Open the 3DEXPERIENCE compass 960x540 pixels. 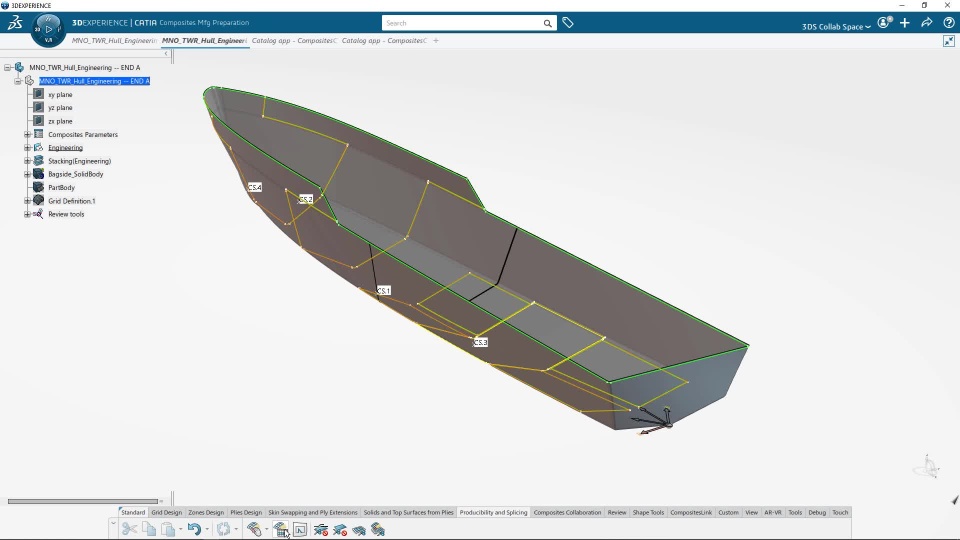pos(48,29)
